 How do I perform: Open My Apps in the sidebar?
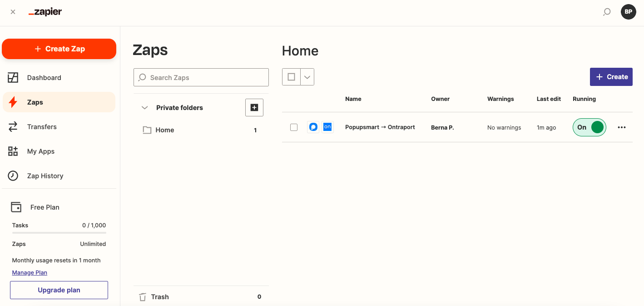pos(59,151)
